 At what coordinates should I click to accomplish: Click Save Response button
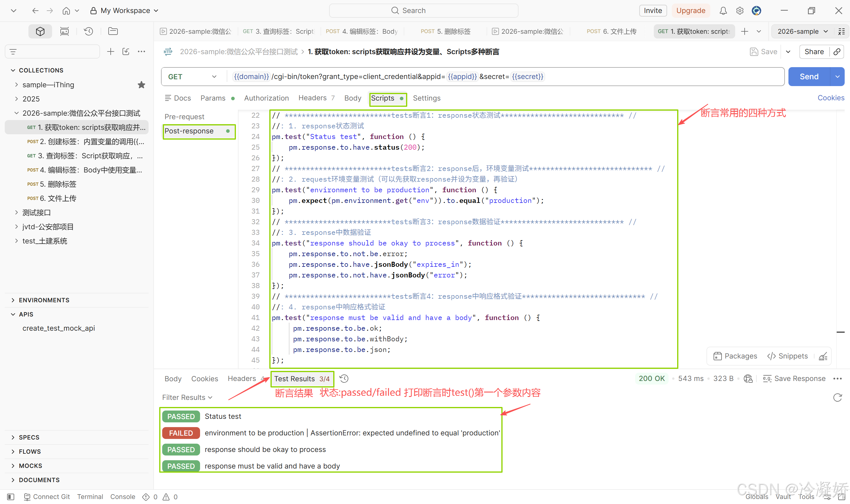tap(794, 378)
